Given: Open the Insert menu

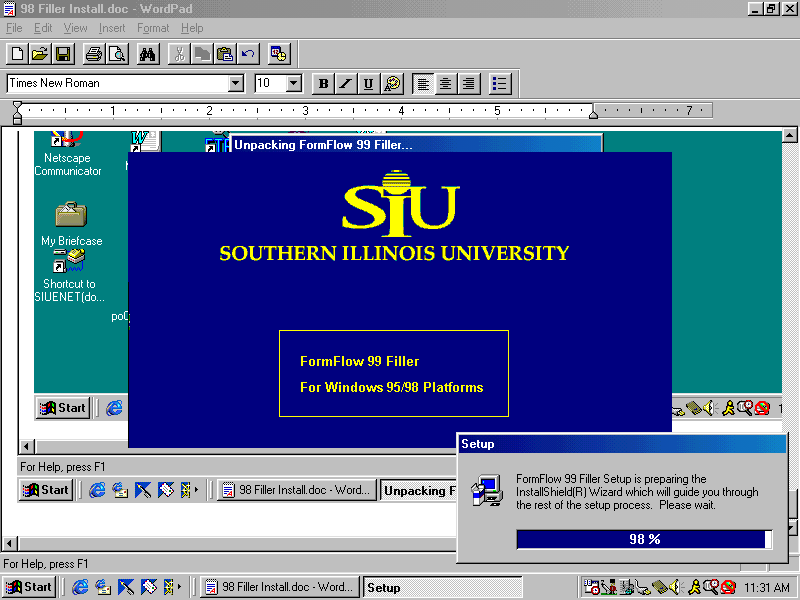Looking at the screenshot, I should (x=112, y=28).
